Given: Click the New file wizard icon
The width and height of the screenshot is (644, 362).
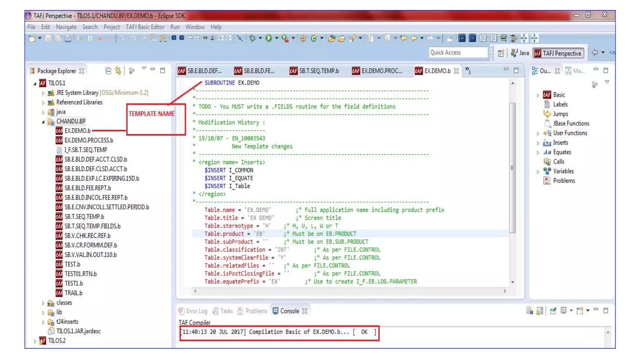Looking at the screenshot, I should [x=32, y=38].
